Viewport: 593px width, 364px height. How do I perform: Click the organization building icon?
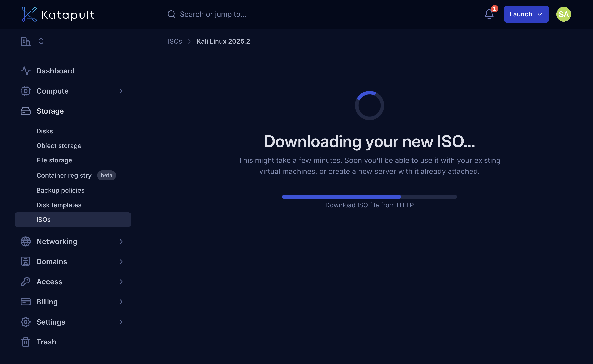pyautogui.click(x=26, y=42)
